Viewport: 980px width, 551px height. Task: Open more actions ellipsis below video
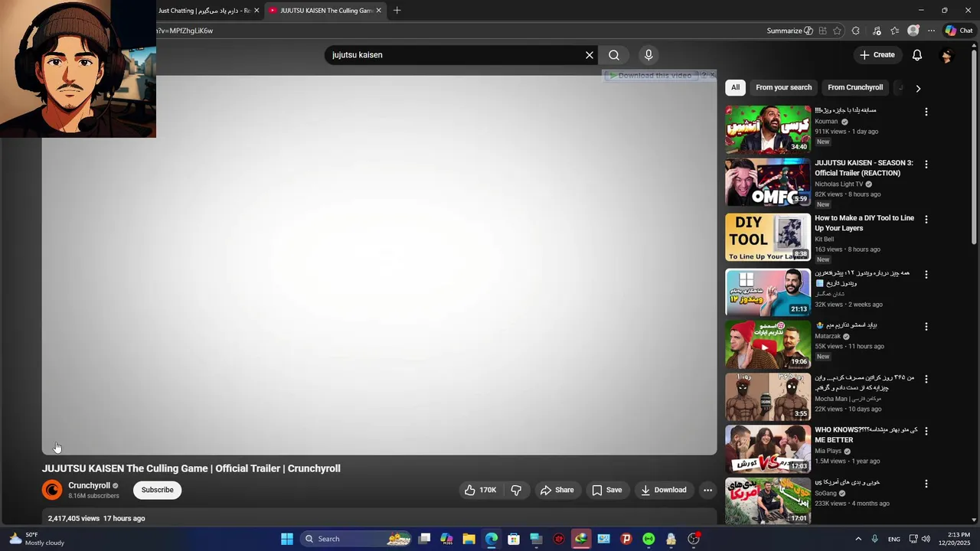(707, 490)
